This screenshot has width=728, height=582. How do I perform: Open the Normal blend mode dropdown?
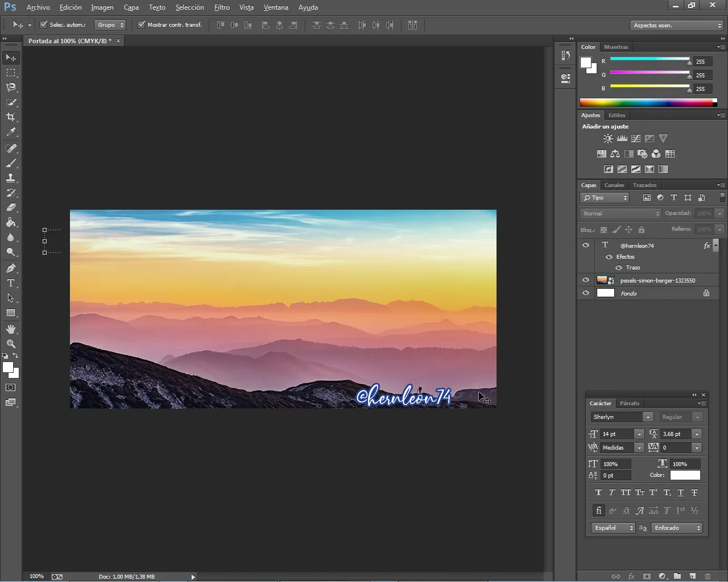621,214
